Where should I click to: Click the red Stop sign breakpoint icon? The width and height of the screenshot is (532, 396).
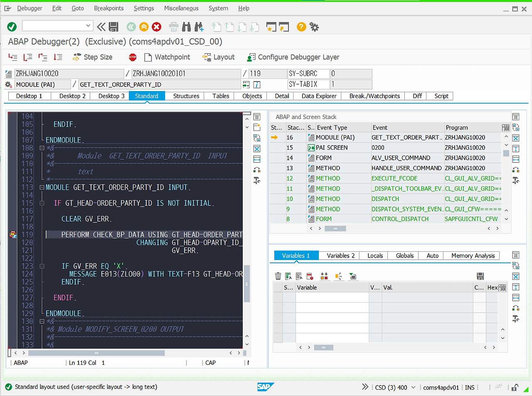pos(133,57)
